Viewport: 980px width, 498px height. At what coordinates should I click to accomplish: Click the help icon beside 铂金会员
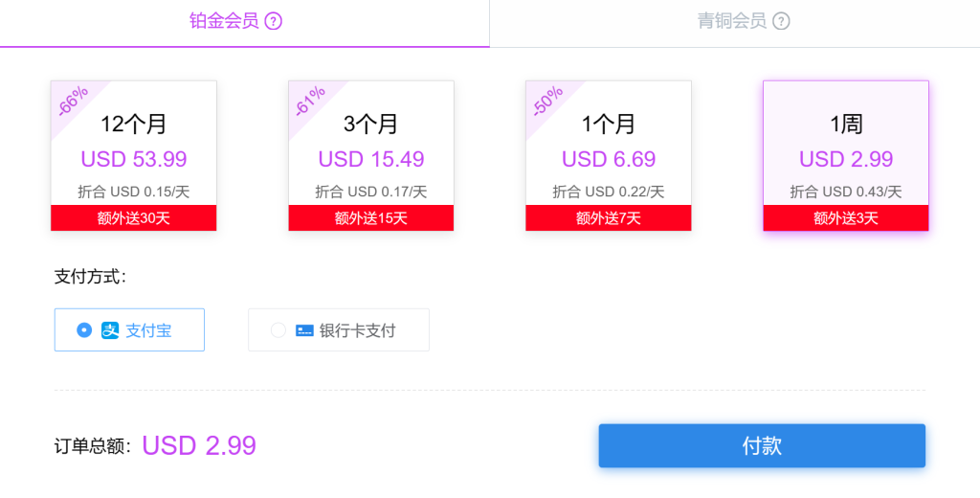pos(273,22)
